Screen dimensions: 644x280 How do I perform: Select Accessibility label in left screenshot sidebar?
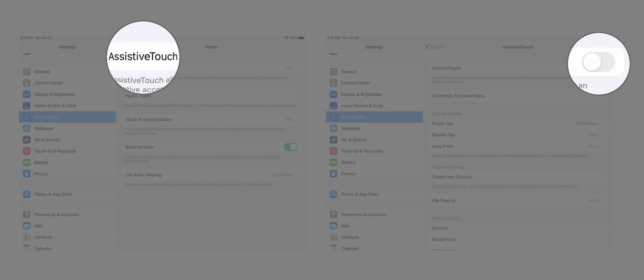click(46, 117)
